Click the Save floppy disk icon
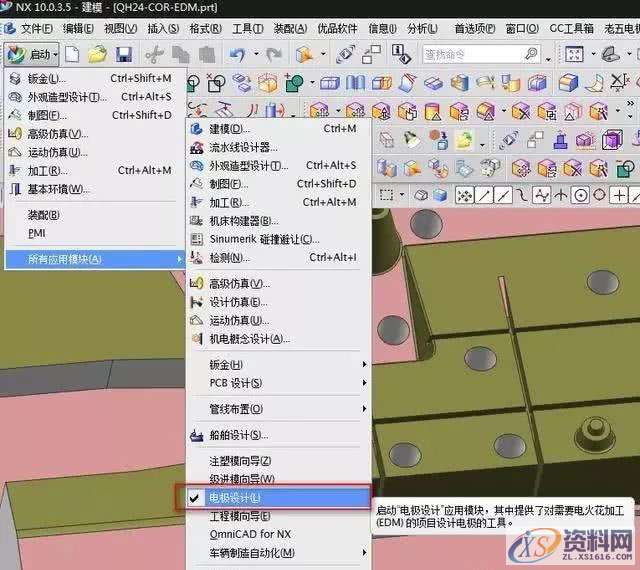 (124, 54)
